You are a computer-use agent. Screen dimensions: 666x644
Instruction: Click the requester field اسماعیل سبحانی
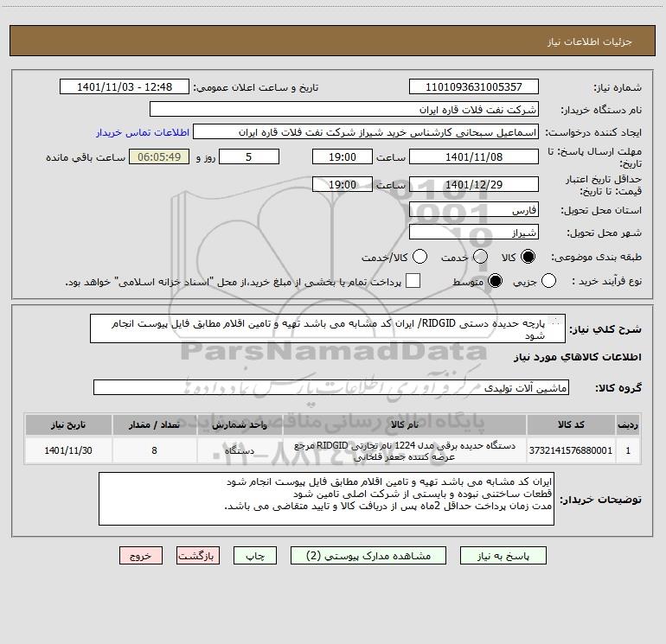click(366, 131)
